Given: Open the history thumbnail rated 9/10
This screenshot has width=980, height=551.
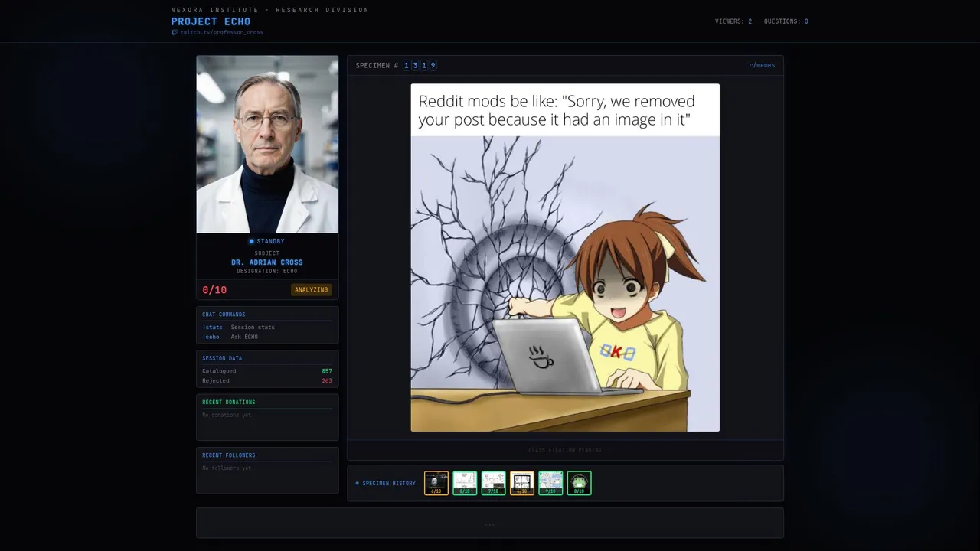Looking at the screenshot, I should 550,483.
